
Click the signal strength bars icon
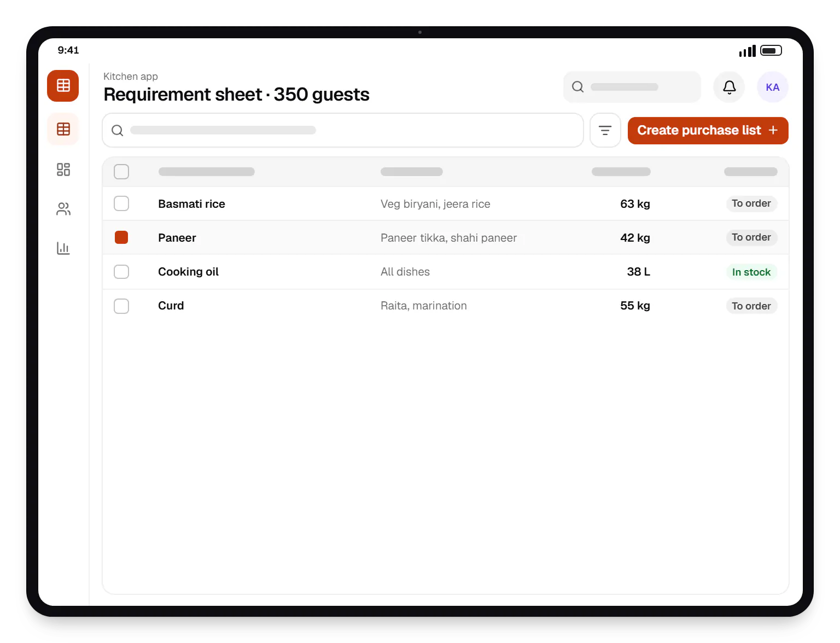point(747,51)
